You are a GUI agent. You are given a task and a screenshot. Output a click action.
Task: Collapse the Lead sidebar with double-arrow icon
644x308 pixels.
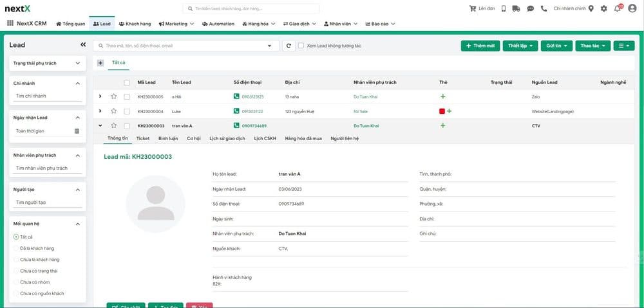pyautogui.click(x=82, y=45)
